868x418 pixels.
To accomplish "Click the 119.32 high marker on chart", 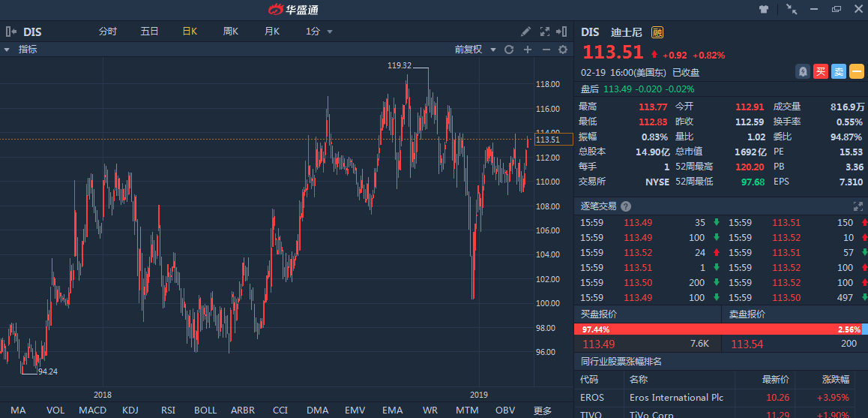I will (400, 65).
